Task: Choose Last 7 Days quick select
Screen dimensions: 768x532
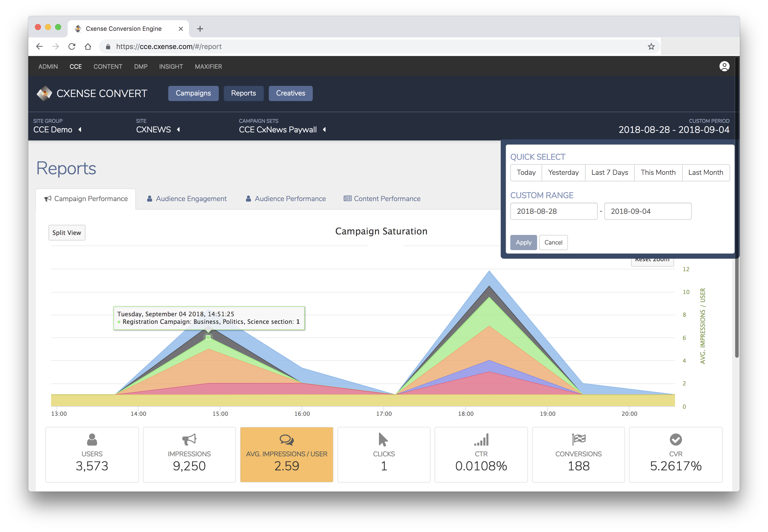Action: (x=609, y=172)
